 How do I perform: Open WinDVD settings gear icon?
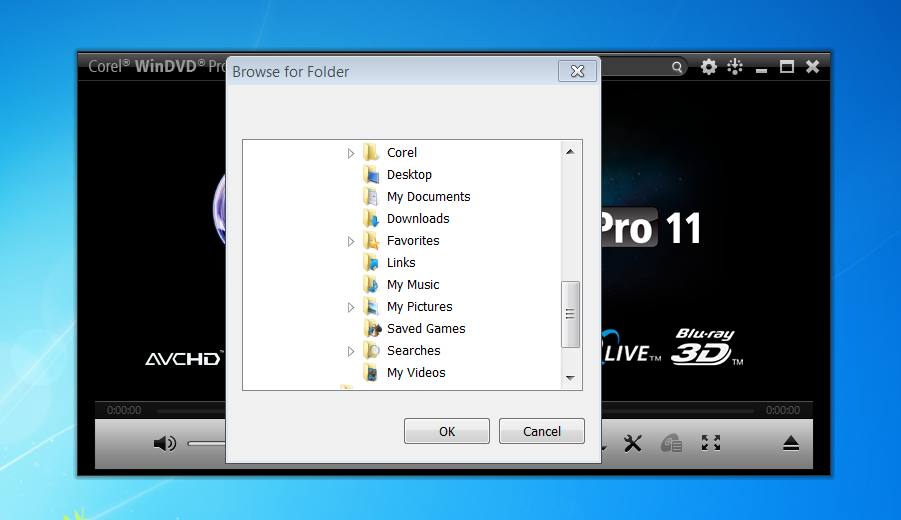coord(709,67)
